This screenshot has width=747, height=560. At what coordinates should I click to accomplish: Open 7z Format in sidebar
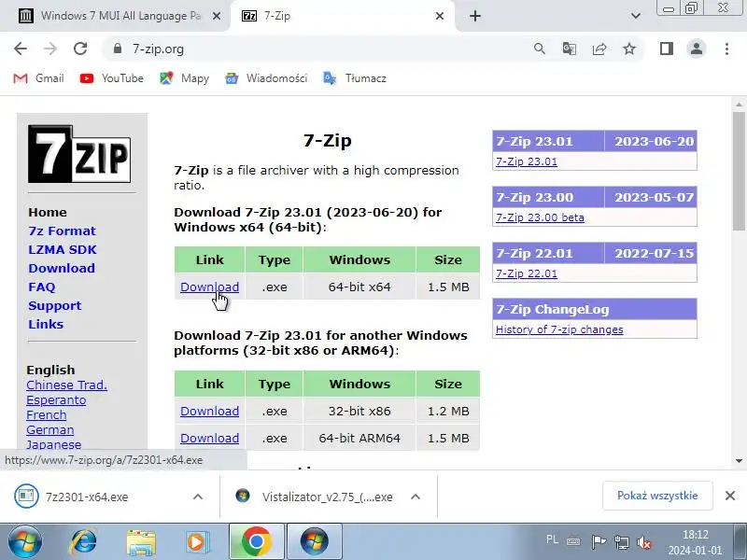tap(62, 231)
